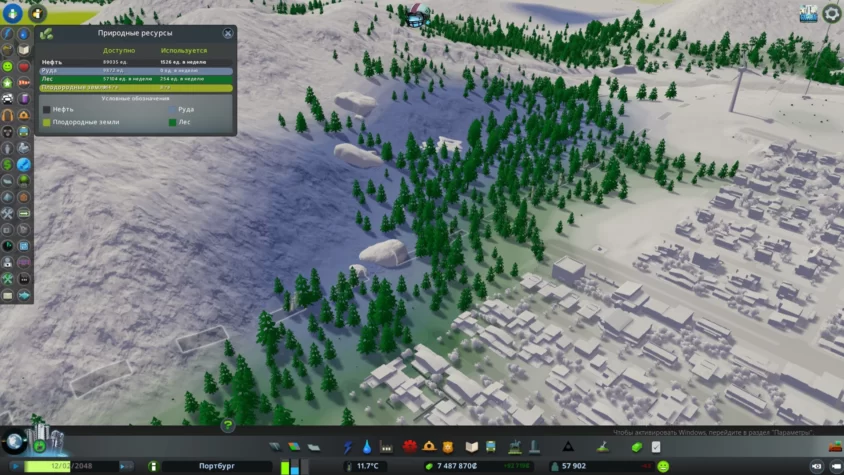Open the Roads build menu in the bottom toolbar
The image size is (844, 475).
click(275, 447)
